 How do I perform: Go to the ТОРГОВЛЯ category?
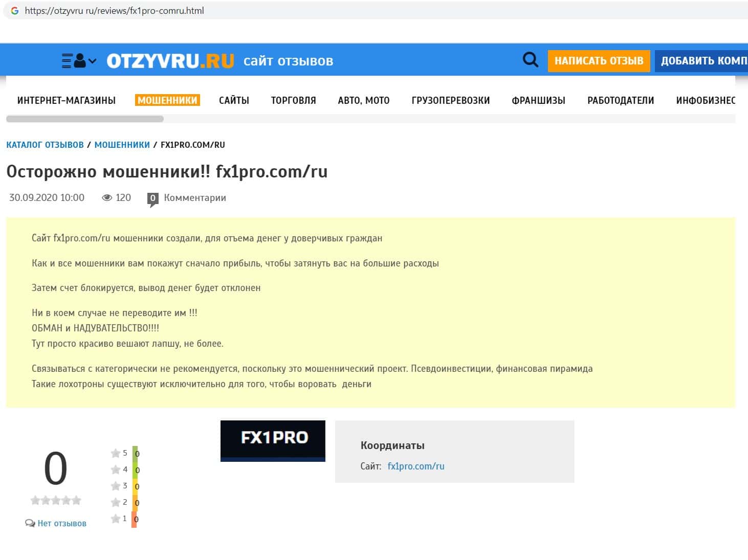click(293, 100)
